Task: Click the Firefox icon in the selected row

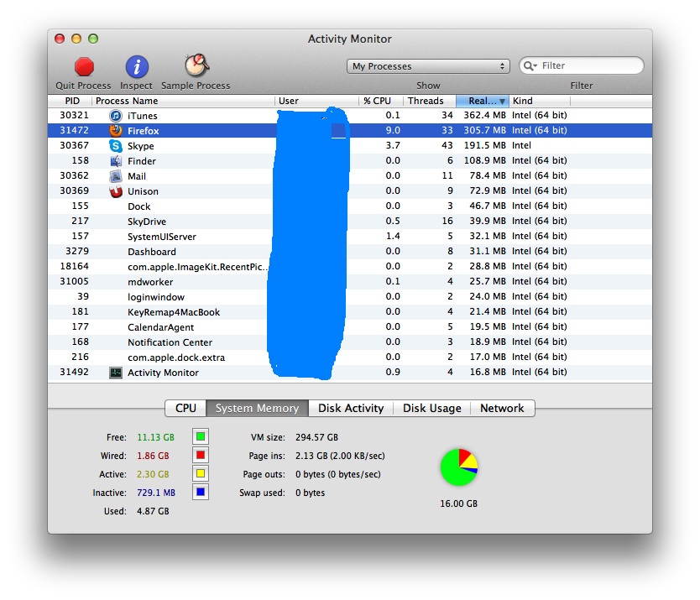Action: [x=116, y=130]
